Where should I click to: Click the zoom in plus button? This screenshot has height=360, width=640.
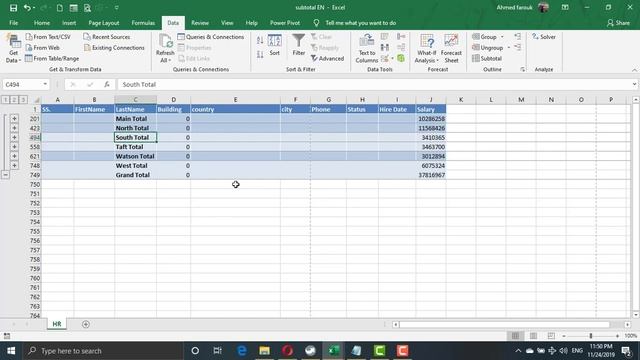(617, 336)
